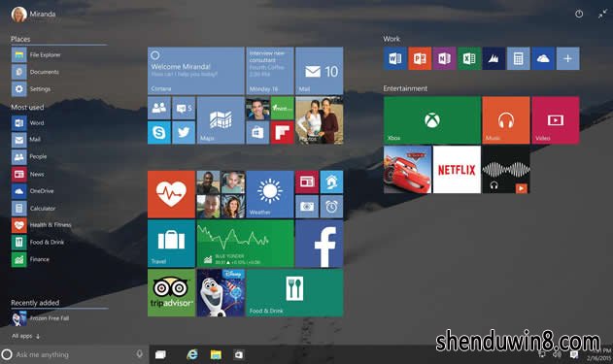Open Task View from taskbar

[x=160, y=354]
